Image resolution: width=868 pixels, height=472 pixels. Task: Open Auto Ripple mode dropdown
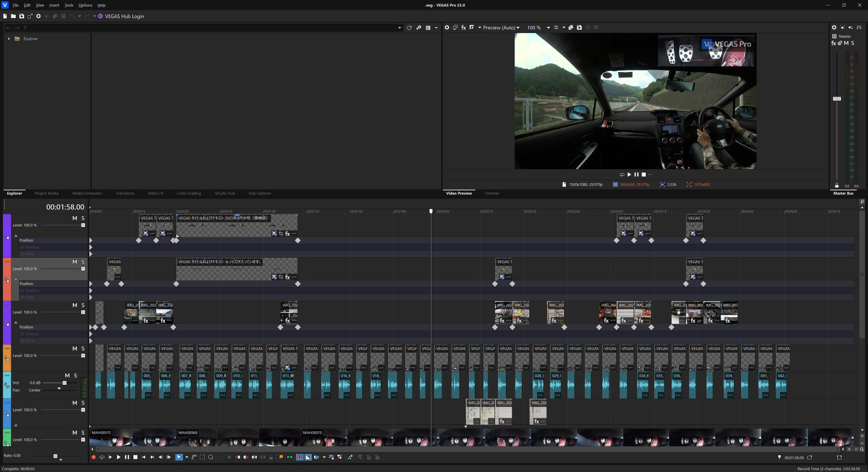click(324, 457)
